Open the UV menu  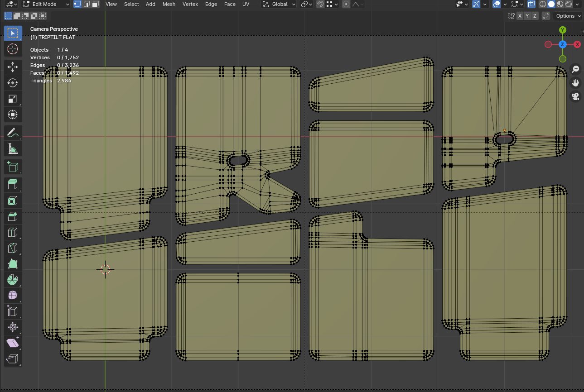click(246, 4)
